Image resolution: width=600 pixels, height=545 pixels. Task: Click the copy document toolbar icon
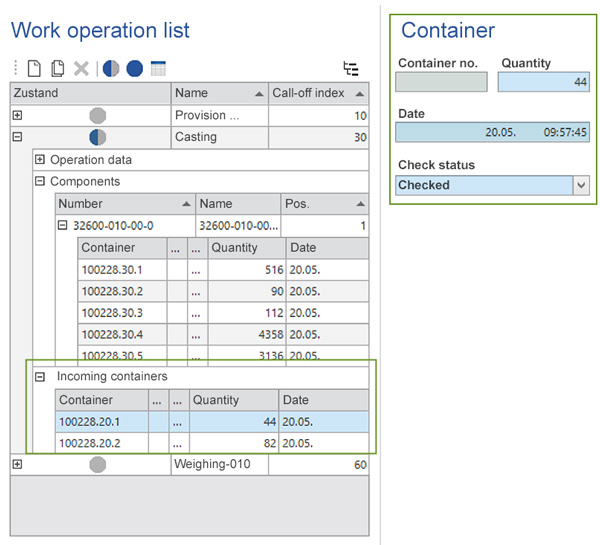point(57,69)
